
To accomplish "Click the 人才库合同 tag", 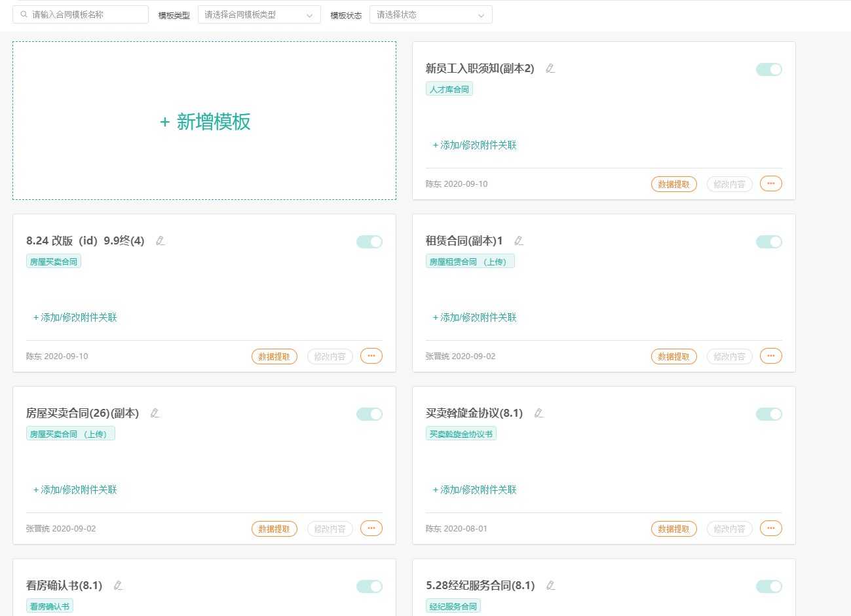I will [x=449, y=89].
